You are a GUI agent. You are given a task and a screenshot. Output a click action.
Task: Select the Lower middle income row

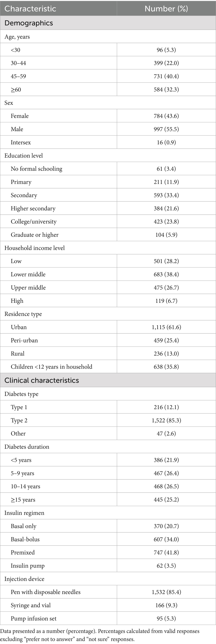(28, 274)
